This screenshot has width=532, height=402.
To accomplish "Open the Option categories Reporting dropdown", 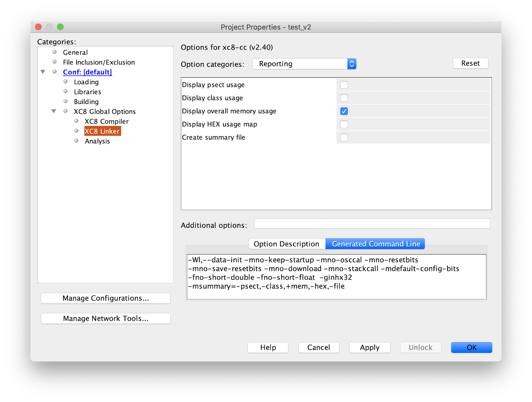I will (304, 64).
